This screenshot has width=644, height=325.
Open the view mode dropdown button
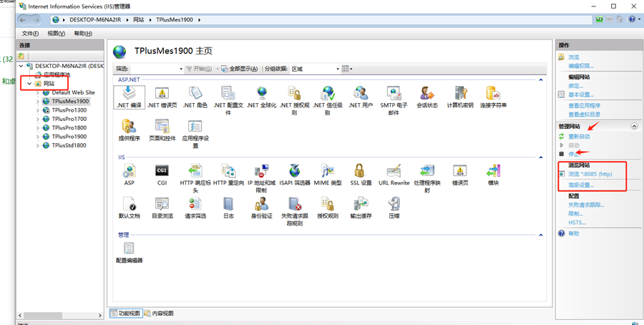click(347, 69)
